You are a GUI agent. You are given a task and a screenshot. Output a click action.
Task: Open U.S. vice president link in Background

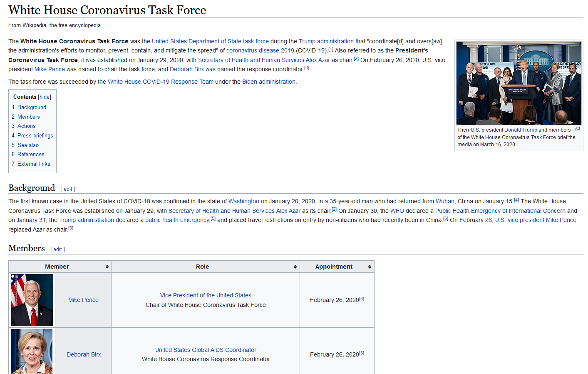520,220
